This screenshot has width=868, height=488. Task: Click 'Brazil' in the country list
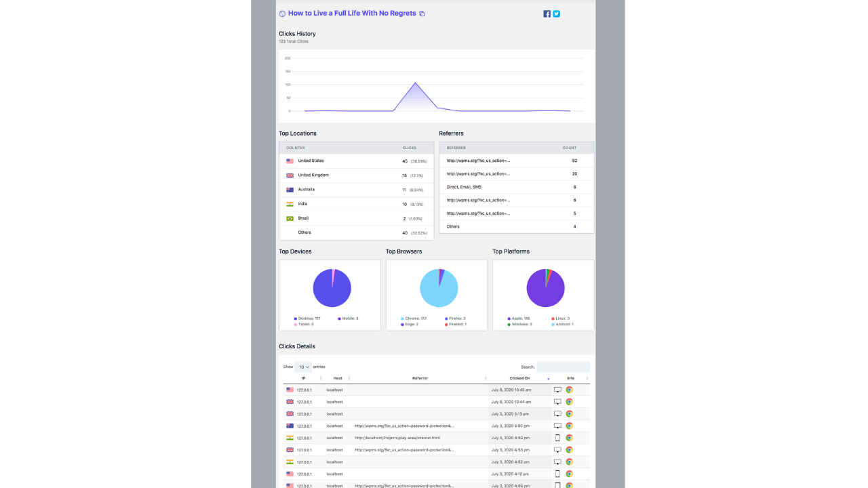[304, 218]
